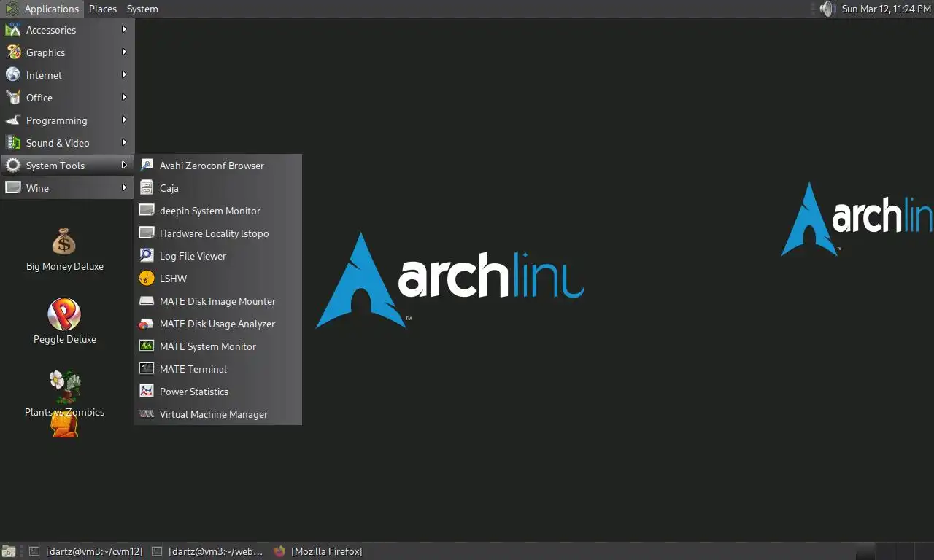Click the System Tools submenu arrow
Image resolution: width=934 pixels, height=560 pixels.
click(x=124, y=166)
